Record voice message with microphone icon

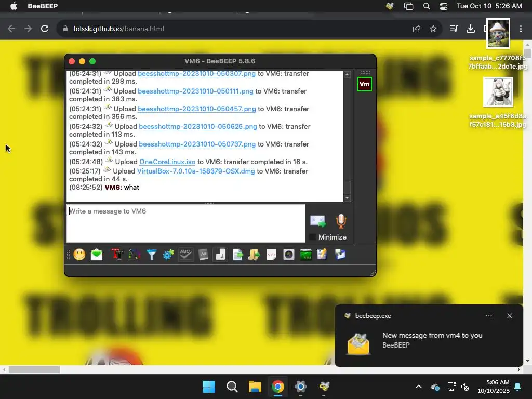click(341, 221)
